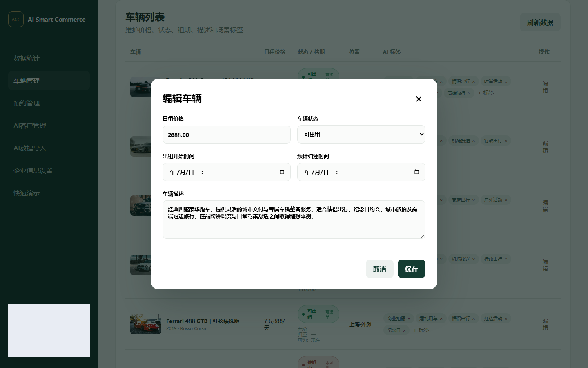Click the 状态 / 档期 column header

coord(311,52)
